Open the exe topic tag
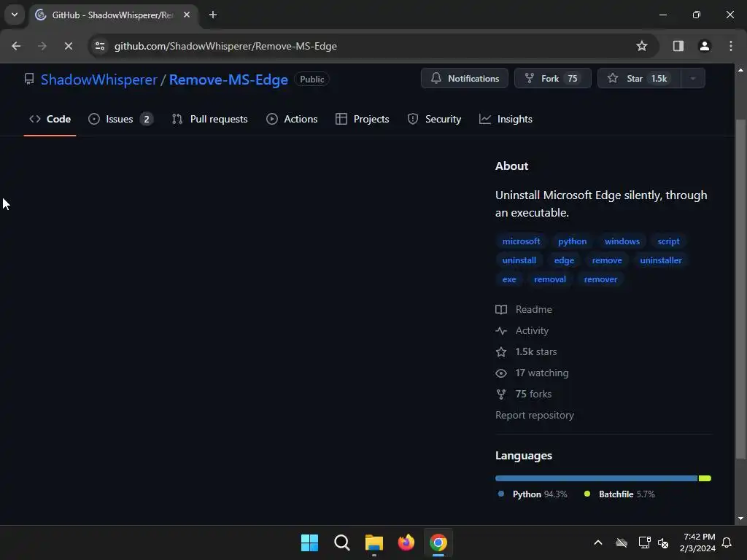 (x=508, y=279)
